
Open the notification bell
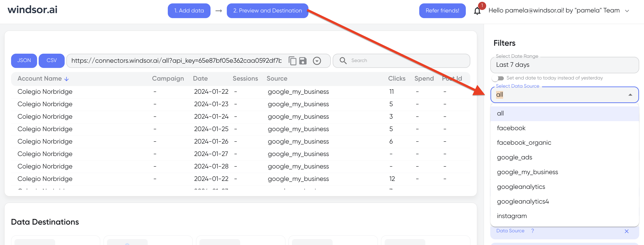point(477,11)
